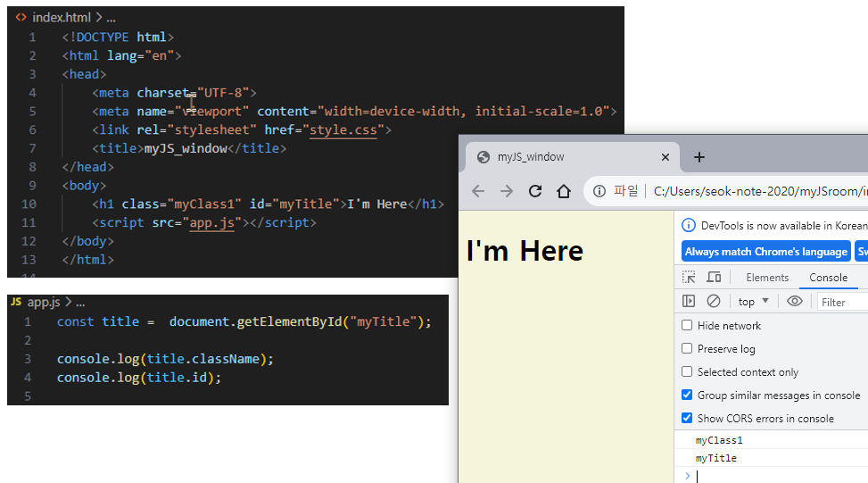This screenshot has height=483, width=868.
Task: Go to the browser home page
Action: tap(564, 191)
